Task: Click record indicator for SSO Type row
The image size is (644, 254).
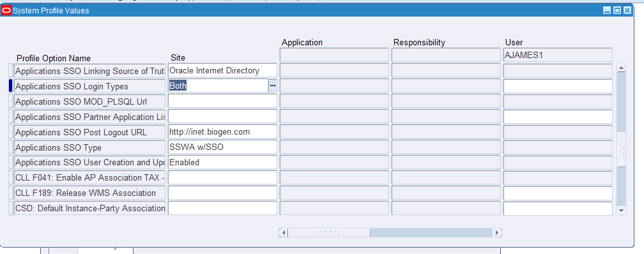Action: 11,147
